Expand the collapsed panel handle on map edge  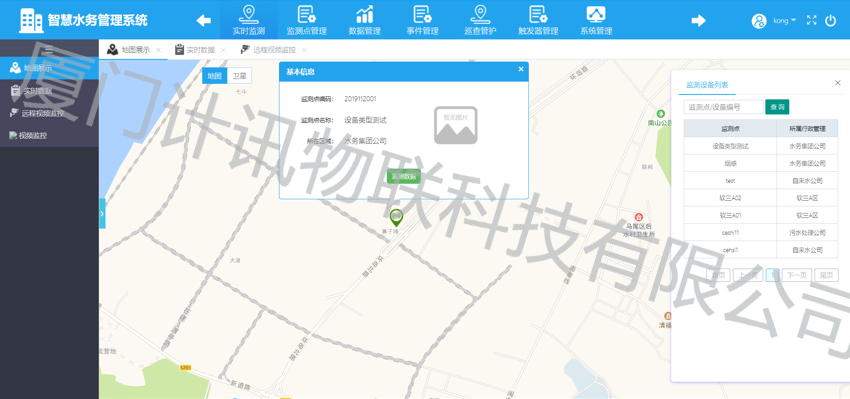102,214
